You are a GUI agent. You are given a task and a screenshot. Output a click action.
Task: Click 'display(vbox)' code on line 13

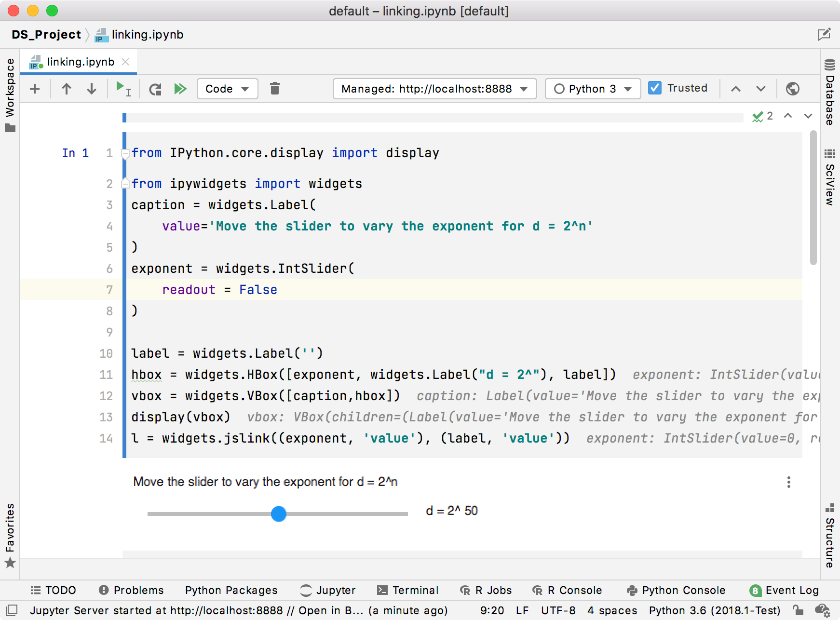pyautogui.click(x=181, y=417)
